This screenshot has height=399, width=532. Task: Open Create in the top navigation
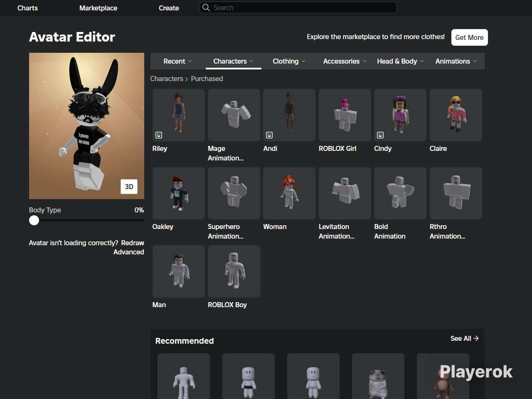[169, 8]
